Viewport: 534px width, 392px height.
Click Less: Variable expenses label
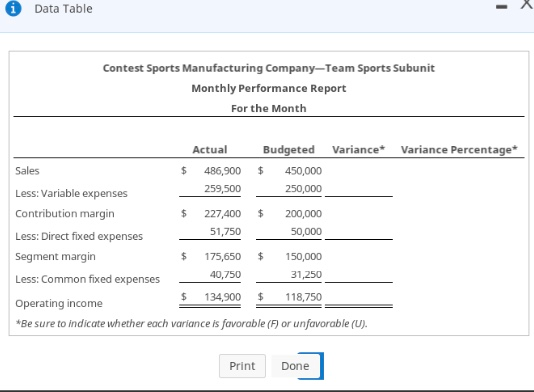(x=71, y=193)
